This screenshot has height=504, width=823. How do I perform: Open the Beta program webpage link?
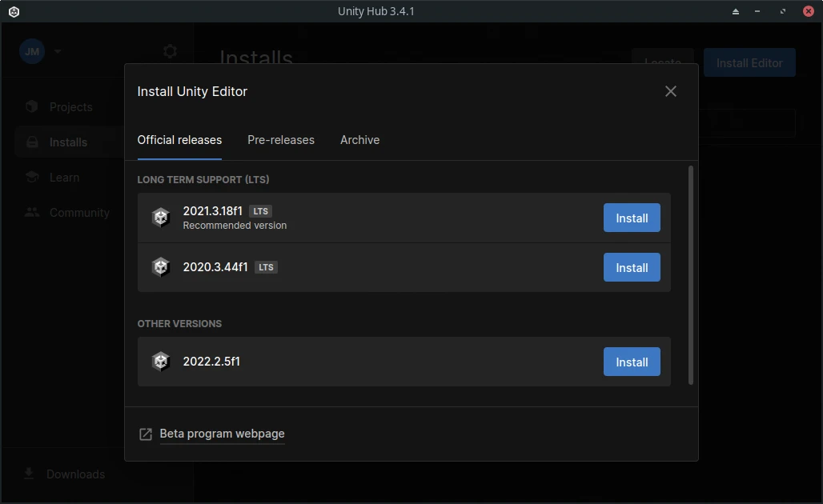222,434
